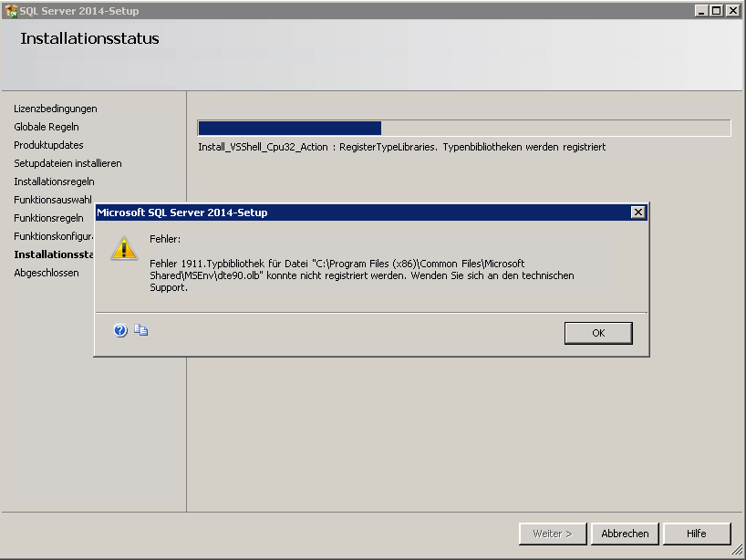Screen dimensions: 746x560
Task: Click the Fehler 1911 error message text
Action: [361, 275]
